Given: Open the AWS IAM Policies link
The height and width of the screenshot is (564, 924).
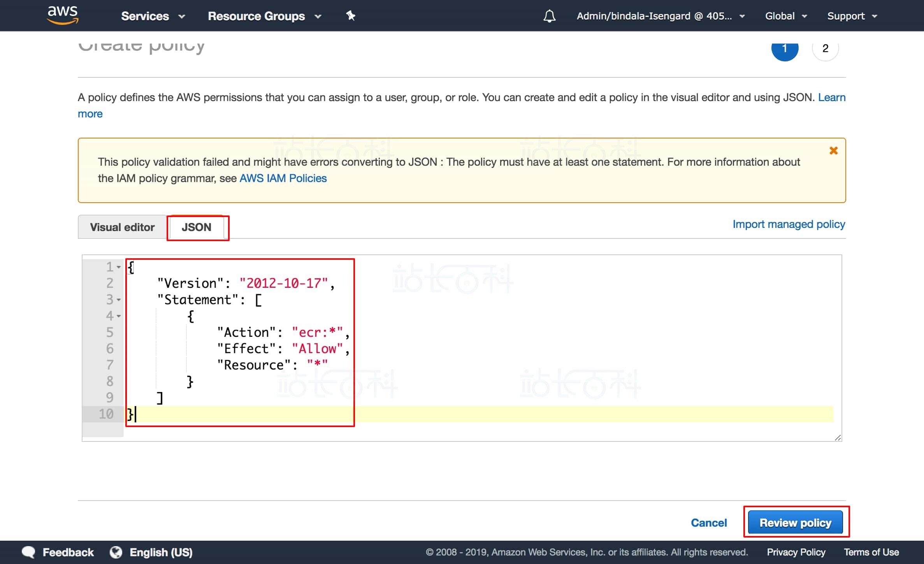Looking at the screenshot, I should [x=283, y=178].
